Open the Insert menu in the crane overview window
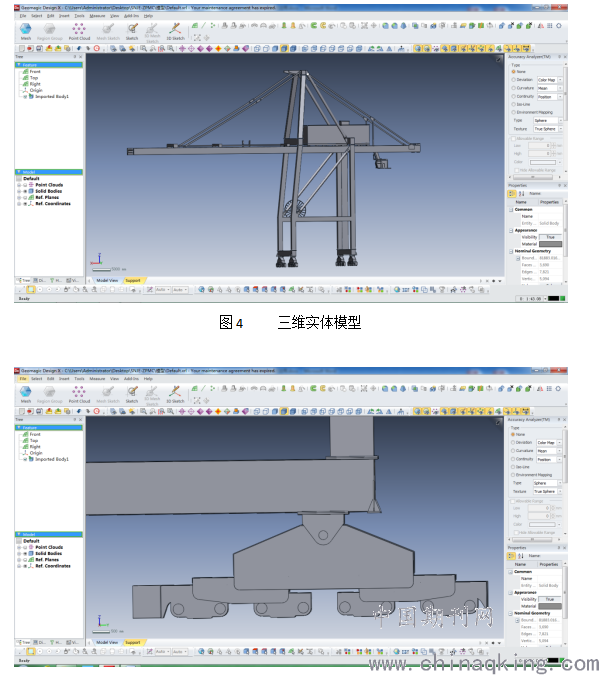This screenshot has height=675, width=599. point(64,15)
